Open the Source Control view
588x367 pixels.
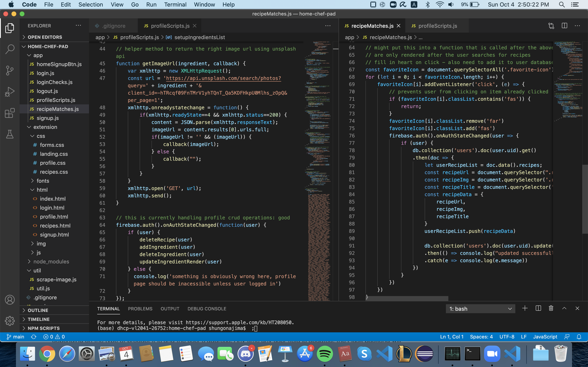(x=10, y=70)
